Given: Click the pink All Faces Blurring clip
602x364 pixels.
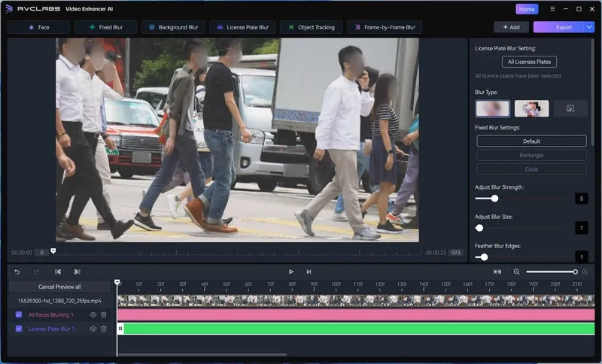Looking at the screenshot, I should click(356, 315).
